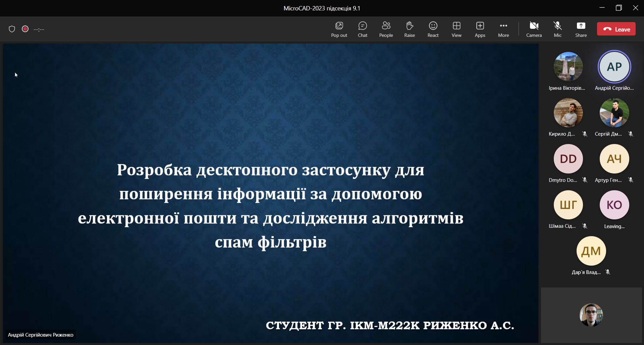This screenshot has height=345, width=644.
Task: Expand the View layout options
Action: click(456, 29)
